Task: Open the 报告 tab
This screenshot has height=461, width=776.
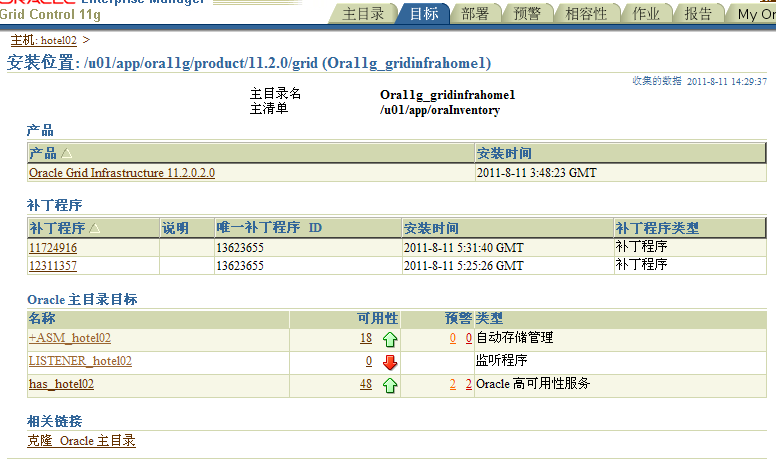Action: click(x=698, y=13)
